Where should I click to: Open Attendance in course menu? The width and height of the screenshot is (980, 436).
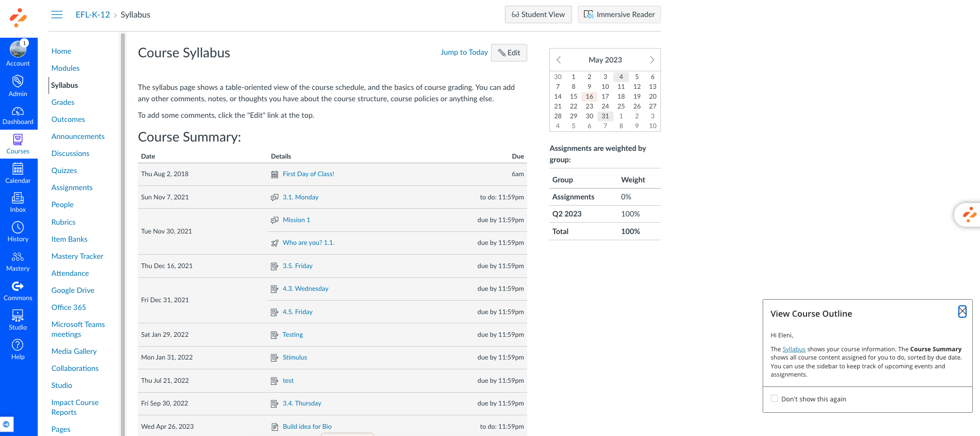click(70, 273)
